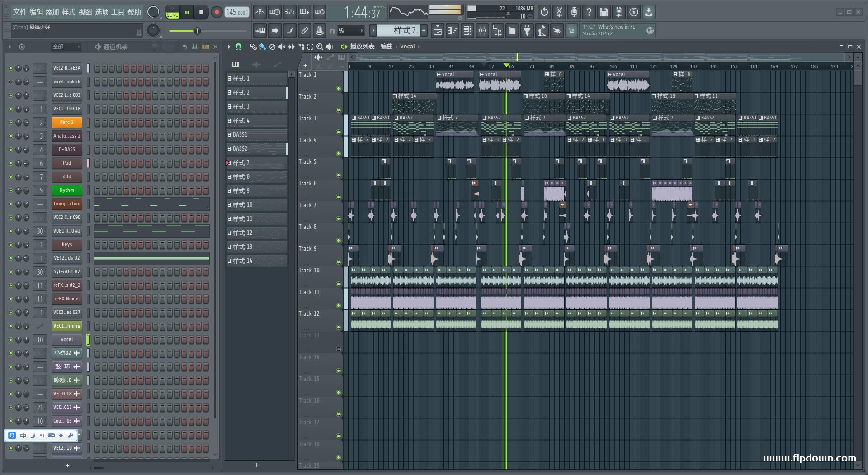Open the one-click audio recording microphone icon
This screenshot has width=868, height=475.
[574, 12]
